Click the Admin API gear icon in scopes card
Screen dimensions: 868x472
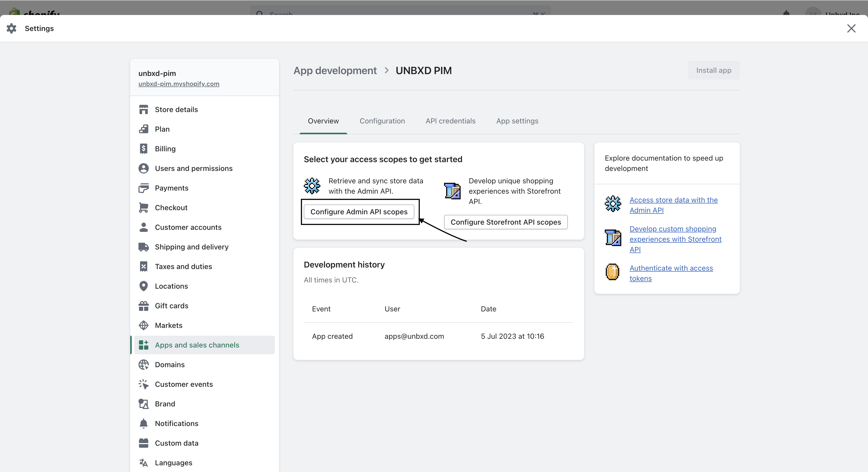point(312,186)
